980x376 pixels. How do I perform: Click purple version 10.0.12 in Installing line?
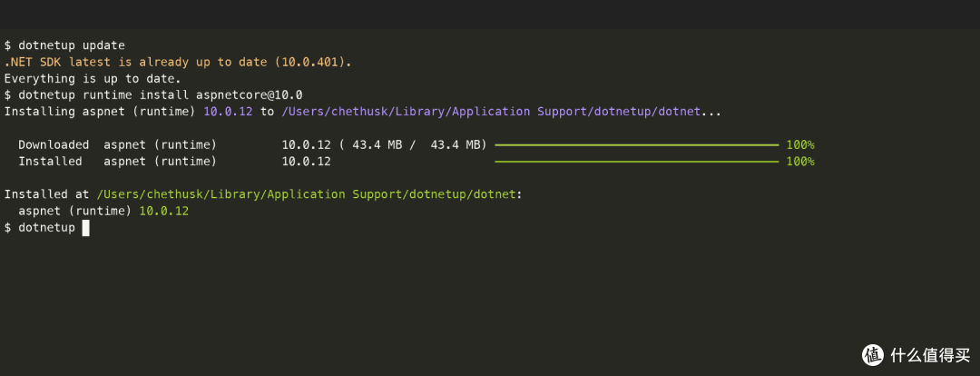229,112
